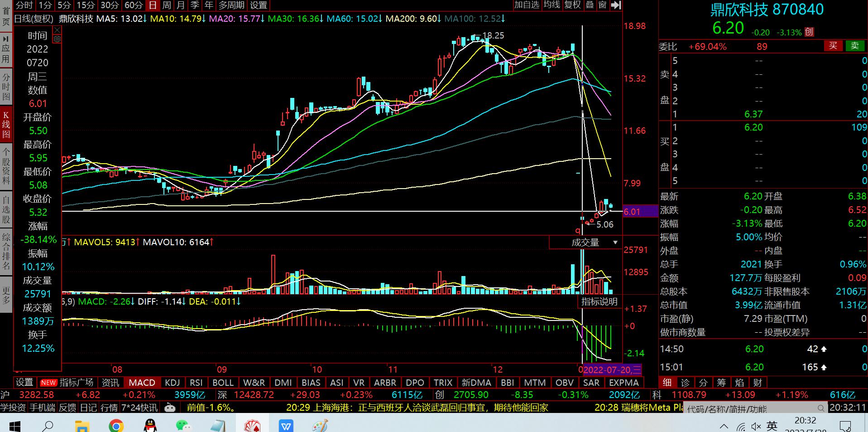Image resolution: width=868 pixels, height=432 pixels.
Task: Click the 指标说明 indicator help button
Action: point(599,302)
